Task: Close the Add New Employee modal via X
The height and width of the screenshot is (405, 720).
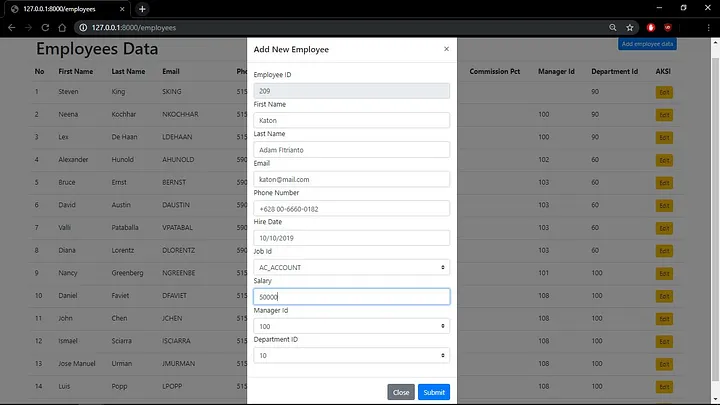Action: click(446, 49)
